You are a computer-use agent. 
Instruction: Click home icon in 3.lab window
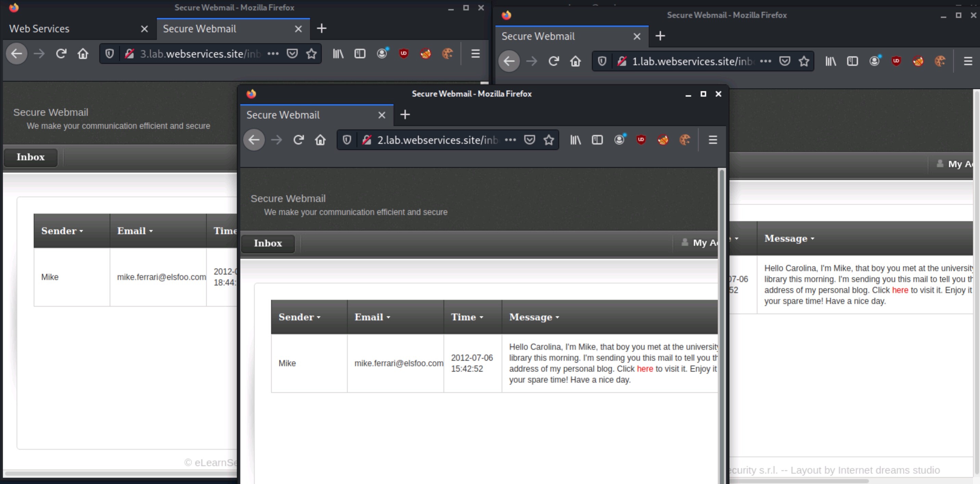[x=83, y=54]
